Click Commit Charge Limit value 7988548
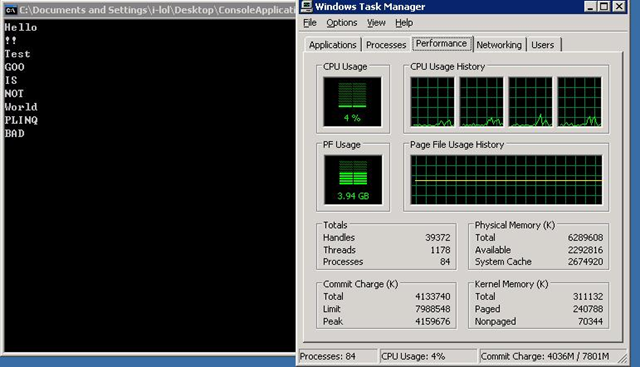Screen dimensions: 640x367 pos(433,309)
